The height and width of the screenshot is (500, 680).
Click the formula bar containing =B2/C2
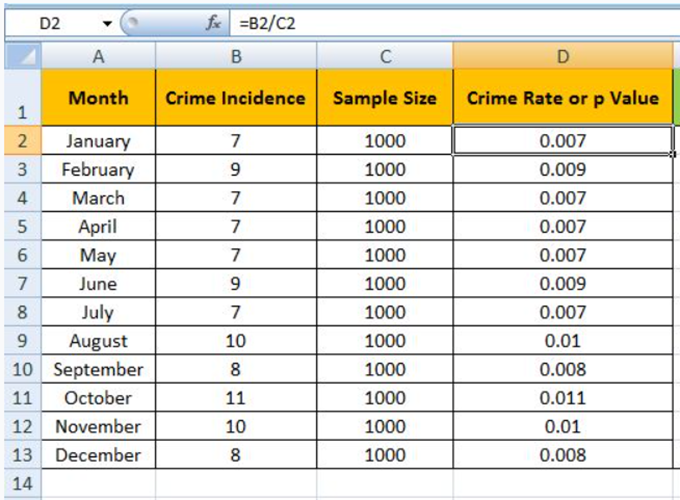(x=450, y=21)
